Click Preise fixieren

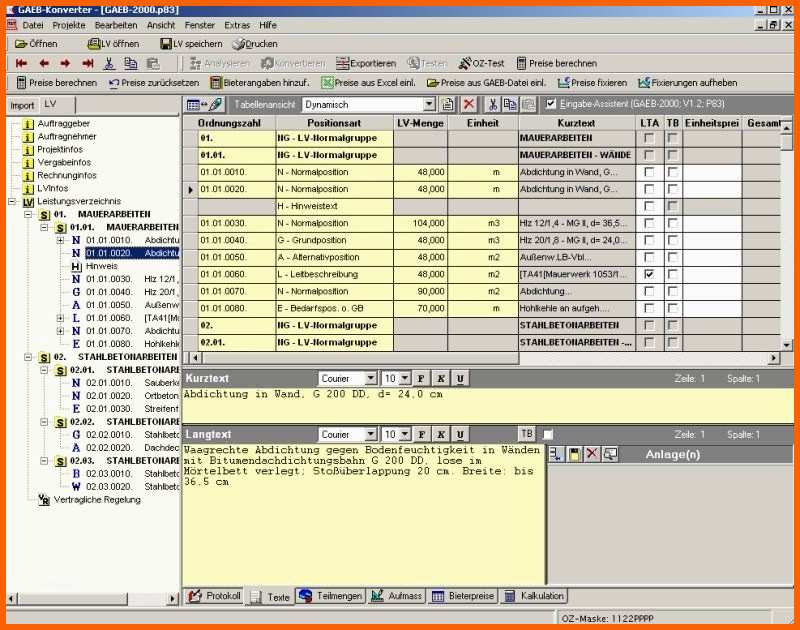click(592, 83)
